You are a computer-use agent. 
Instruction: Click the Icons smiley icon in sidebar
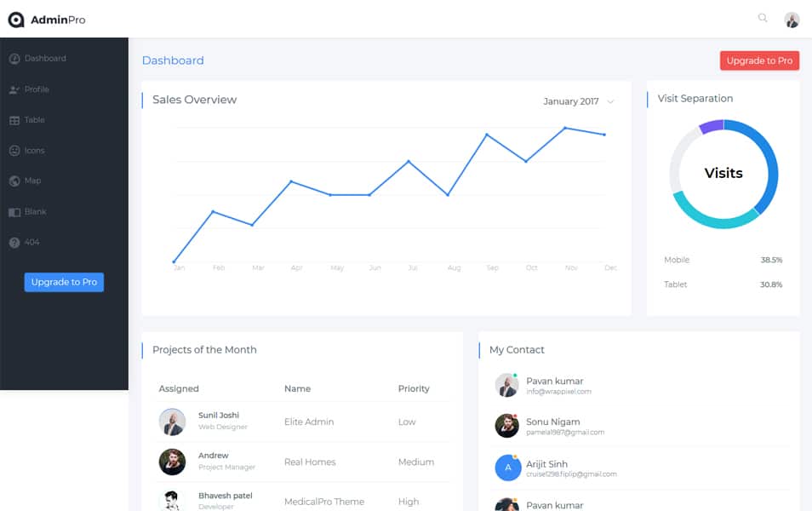[14, 150]
